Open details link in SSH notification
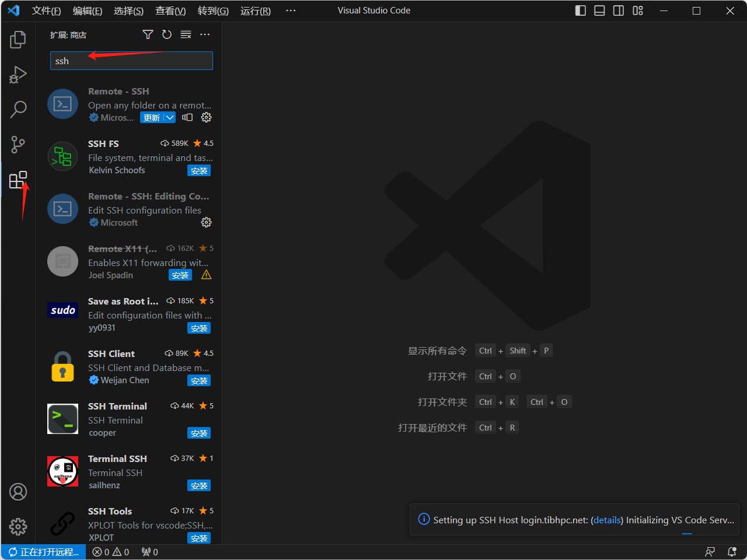This screenshot has width=747, height=560. [607, 520]
